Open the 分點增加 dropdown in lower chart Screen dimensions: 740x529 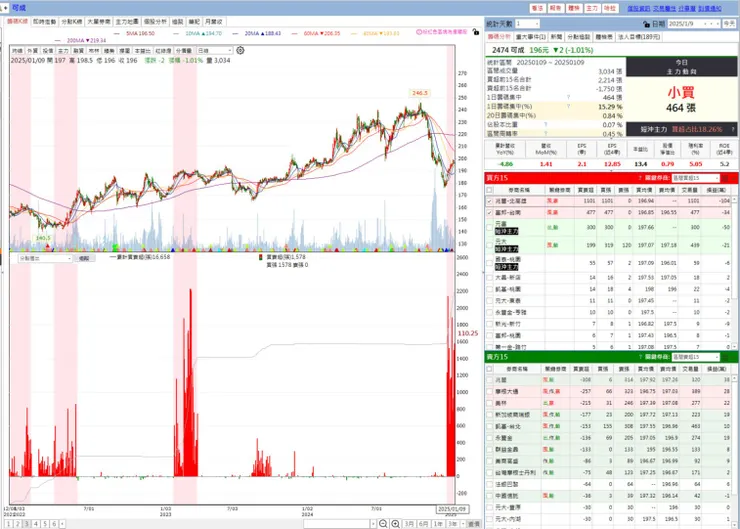click(45, 258)
